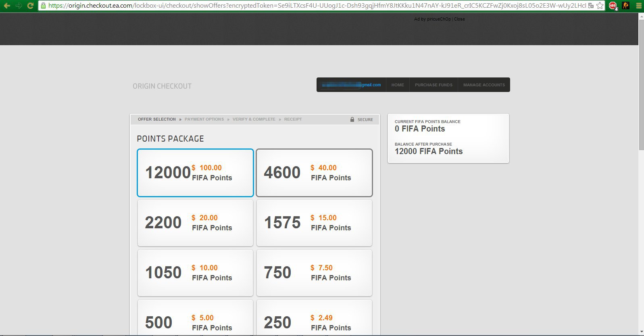Click the POINTS PACKAGE heading

coord(170,139)
